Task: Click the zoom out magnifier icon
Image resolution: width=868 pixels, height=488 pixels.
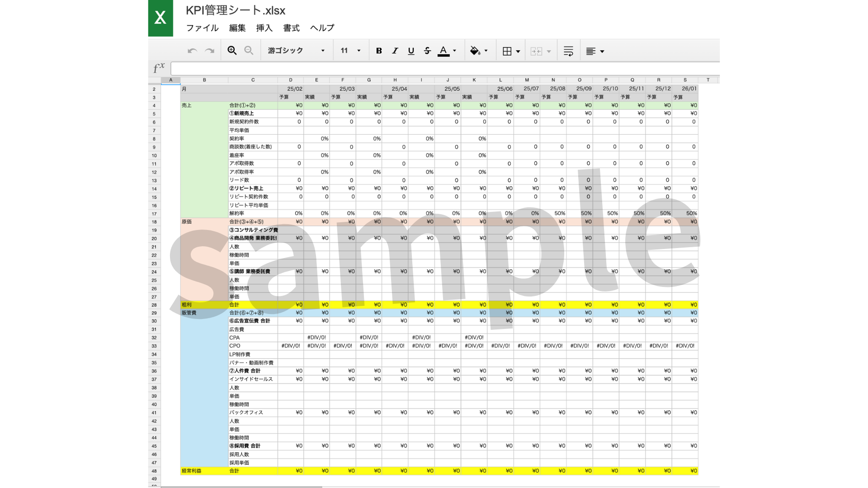Action: click(x=249, y=51)
